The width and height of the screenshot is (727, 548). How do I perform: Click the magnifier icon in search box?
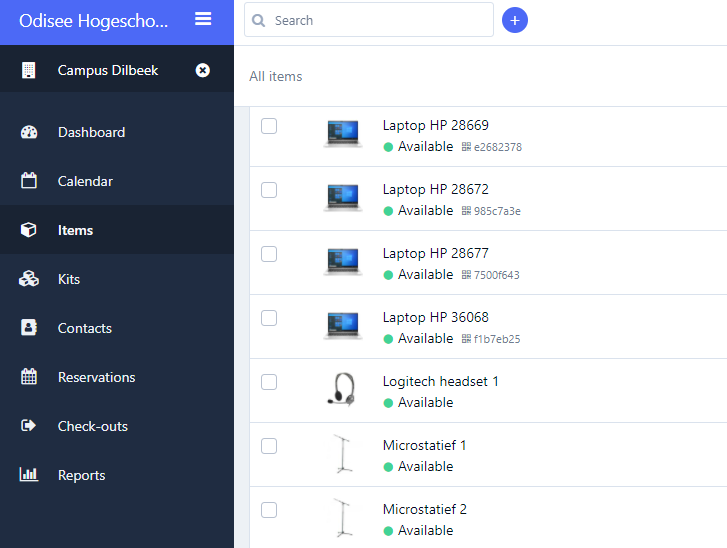click(258, 20)
